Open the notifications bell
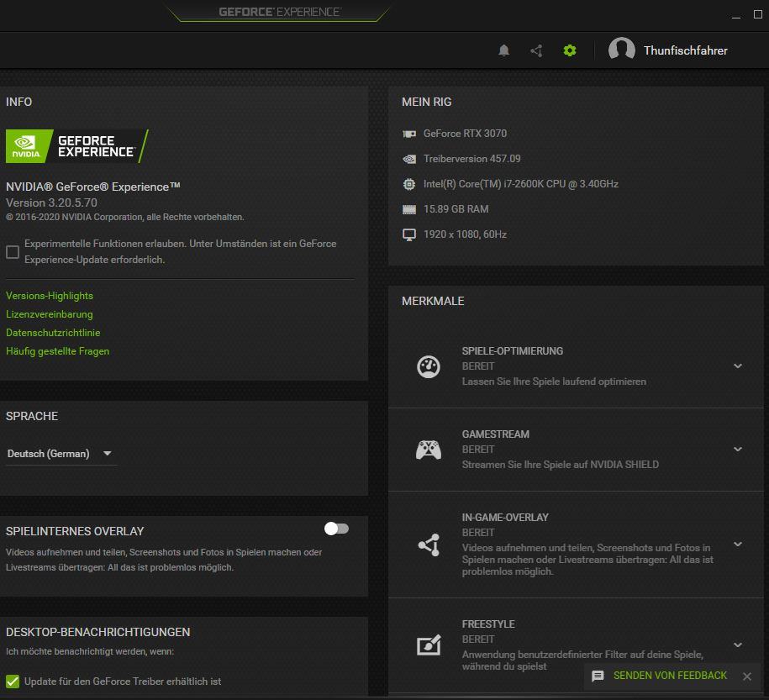Screen dimensions: 769x700 click(x=503, y=50)
